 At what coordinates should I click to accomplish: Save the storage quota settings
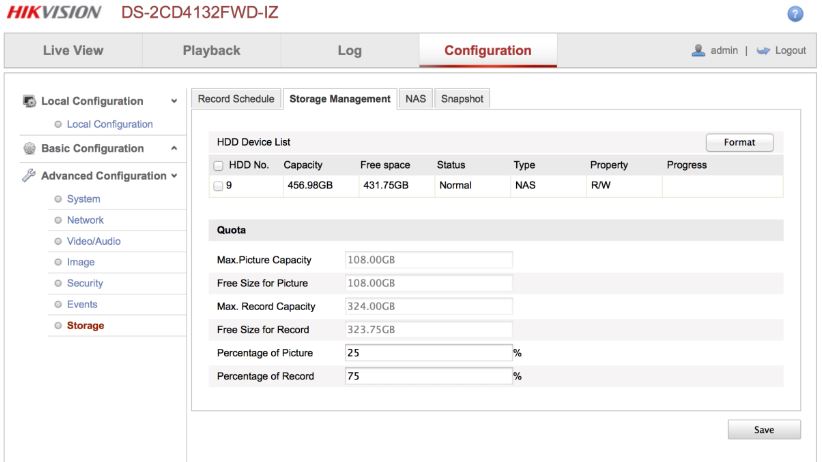764,429
